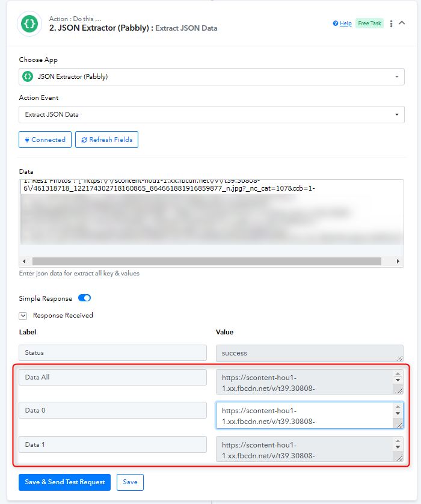The image size is (421, 504).
Task: Click the Value column heading
Action: tap(225, 332)
